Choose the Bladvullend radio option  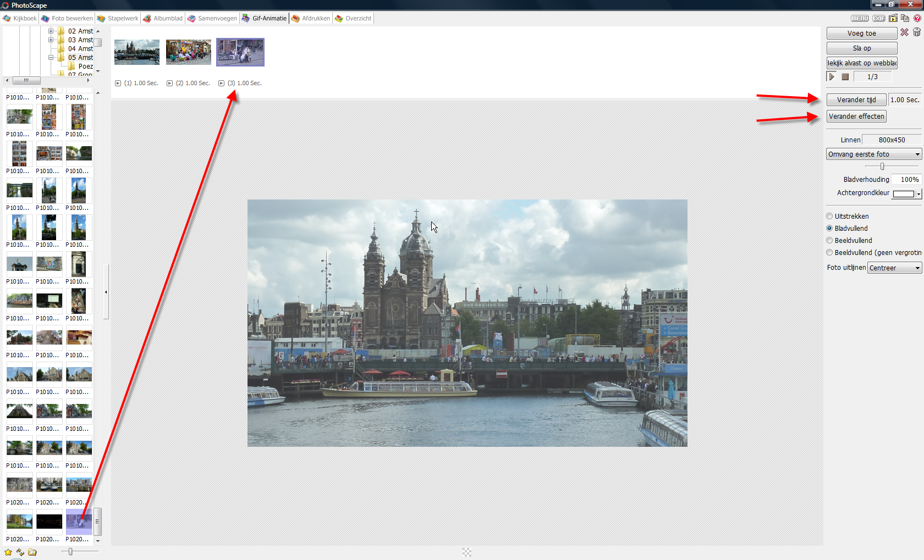click(x=829, y=228)
